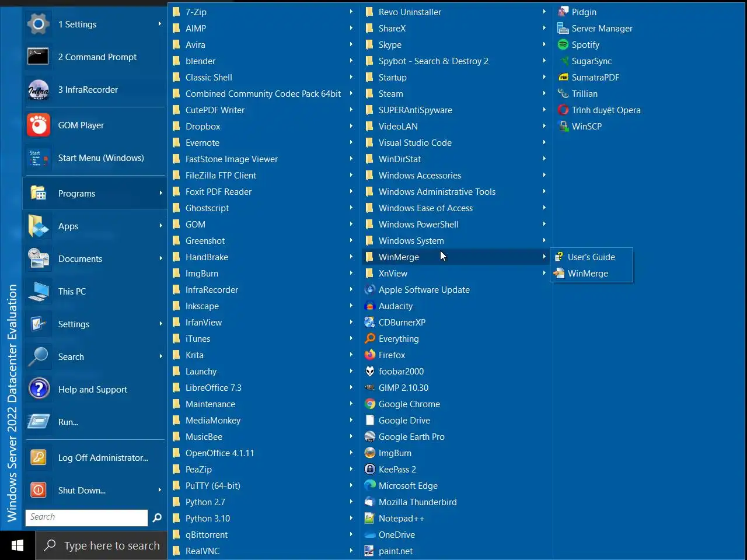Click the Spotify icon
Screen dimensions: 747x560
563,44
